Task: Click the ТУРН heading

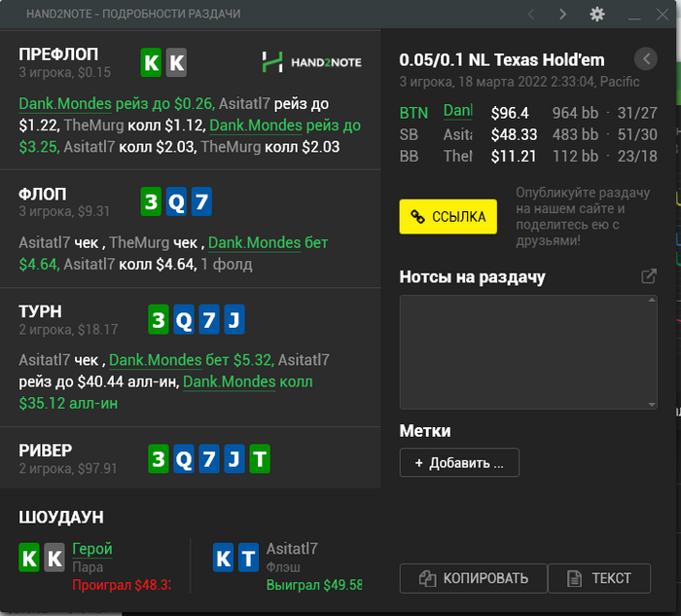Action: tap(41, 311)
